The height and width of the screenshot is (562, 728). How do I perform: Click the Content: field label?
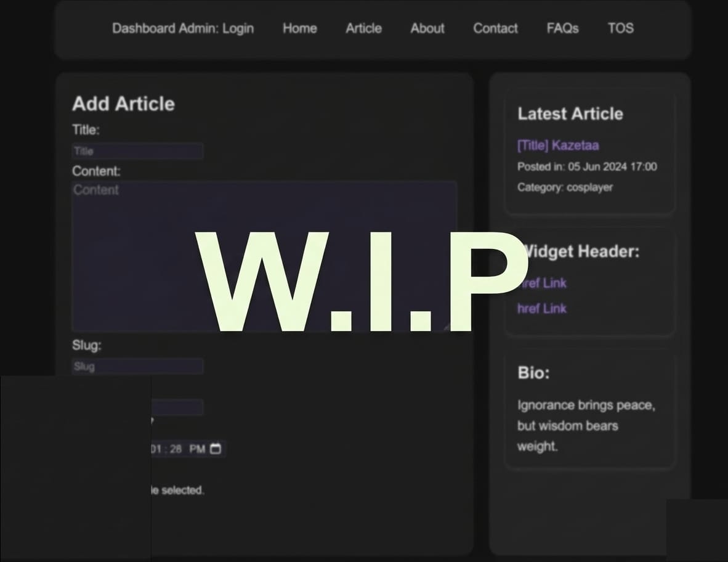(x=96, y=171)
